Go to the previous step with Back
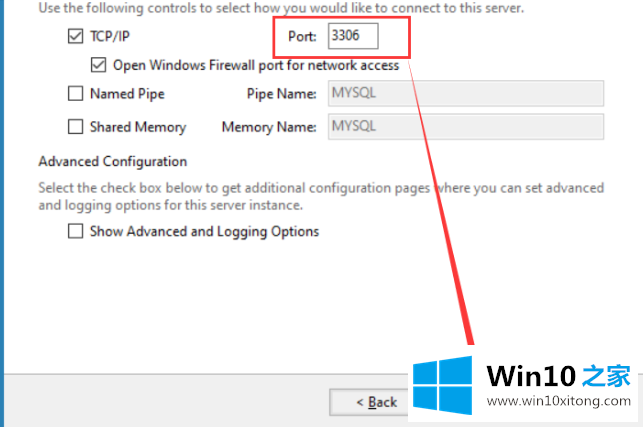643x427 pixels. 377,402
